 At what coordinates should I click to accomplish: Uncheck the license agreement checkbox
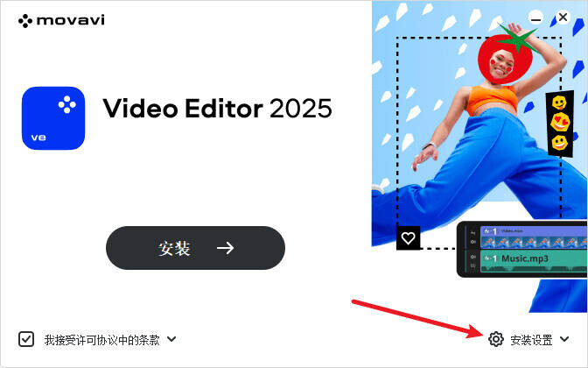click(26, 339)
